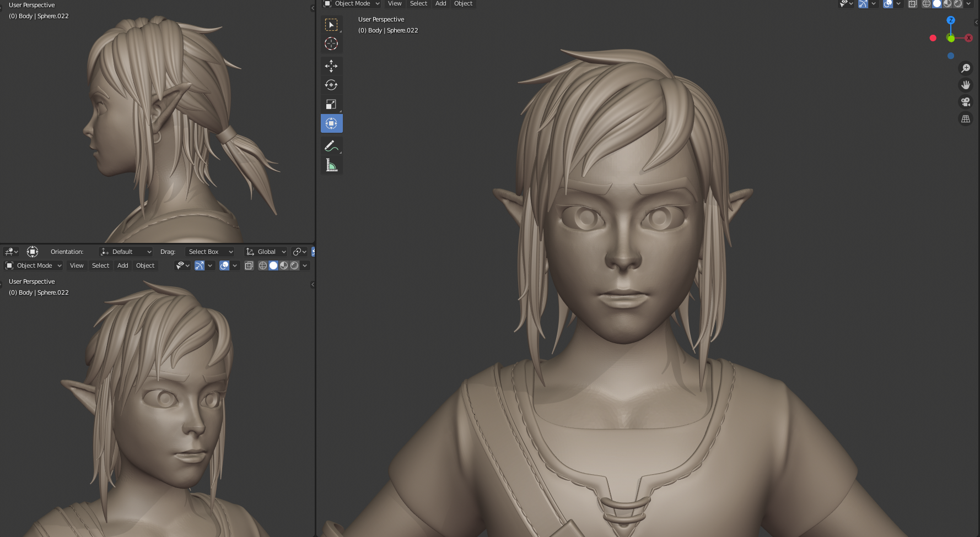Toggle overlays in the main viewport header

click(888, 4)
